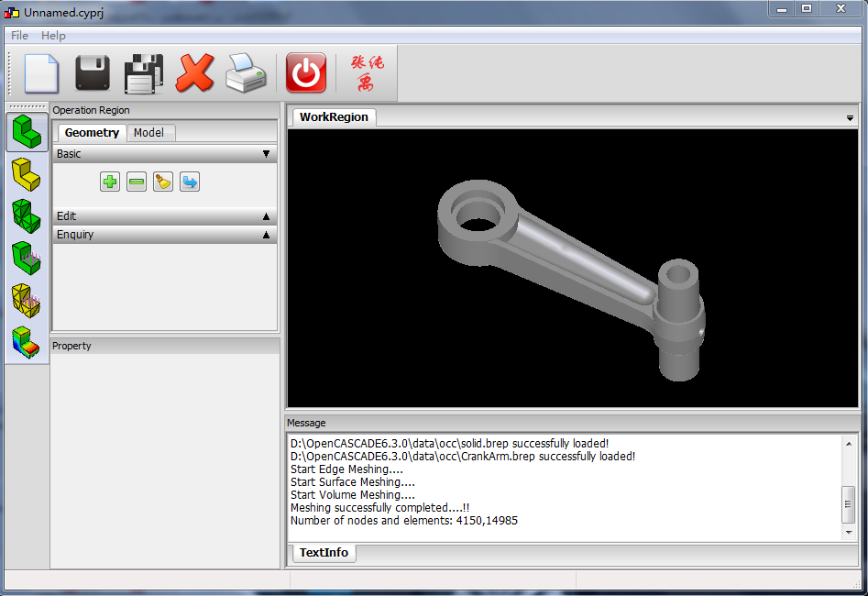Select the yellow meshed solid with loads icon
The height and width of the screenshot is (596, 868).
(27, 300)
